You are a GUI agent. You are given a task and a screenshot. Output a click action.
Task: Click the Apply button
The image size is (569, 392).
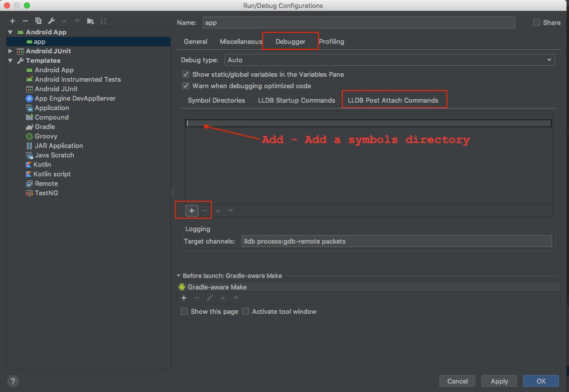499,381
